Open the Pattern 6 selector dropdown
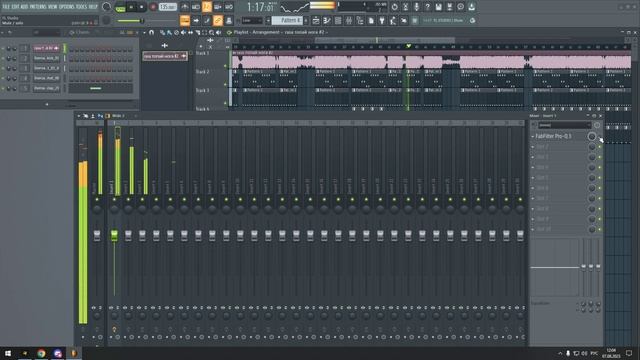The image size is (640, 360). [x=287, y=20]
